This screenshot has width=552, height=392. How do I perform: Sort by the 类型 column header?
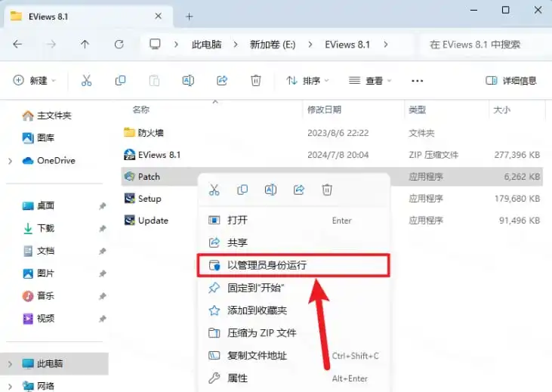(417, 110)
